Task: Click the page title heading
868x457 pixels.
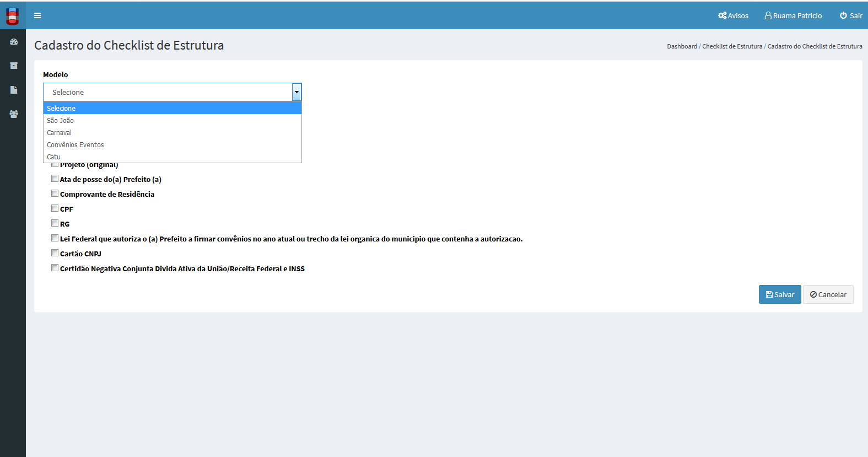Action: click(129, 45)
